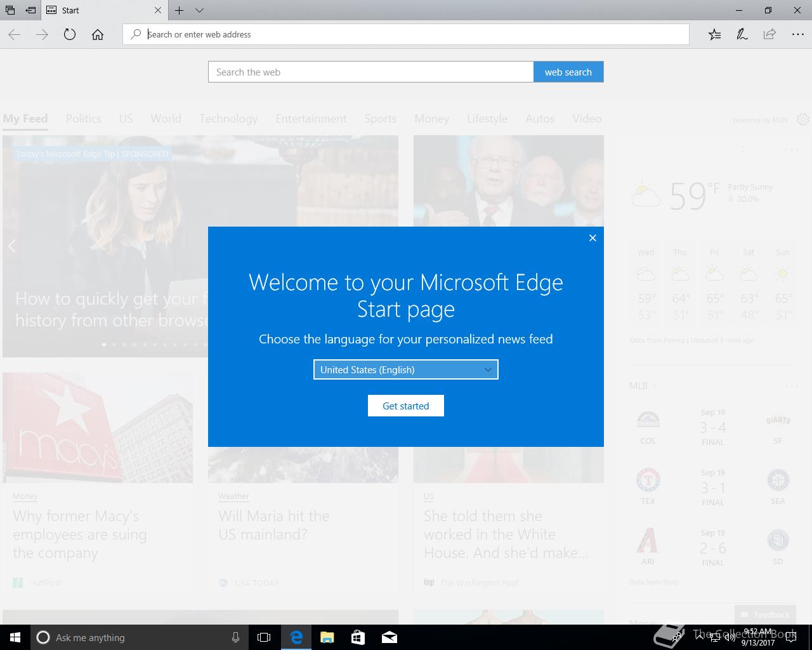Screen dimensions: 812x650
Task: Click the address bar field
Action: (x=406, y=34)
